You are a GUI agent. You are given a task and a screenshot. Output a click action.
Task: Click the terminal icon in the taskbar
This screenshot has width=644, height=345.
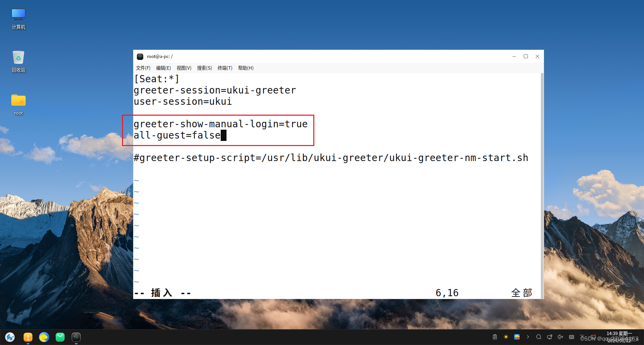[x=76, y=337]
